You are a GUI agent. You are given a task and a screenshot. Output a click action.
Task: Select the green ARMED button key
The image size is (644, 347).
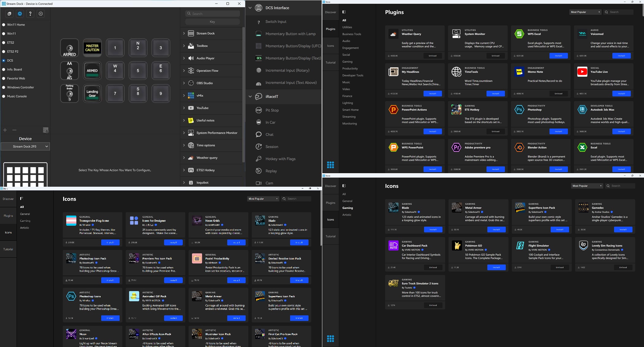92,71
